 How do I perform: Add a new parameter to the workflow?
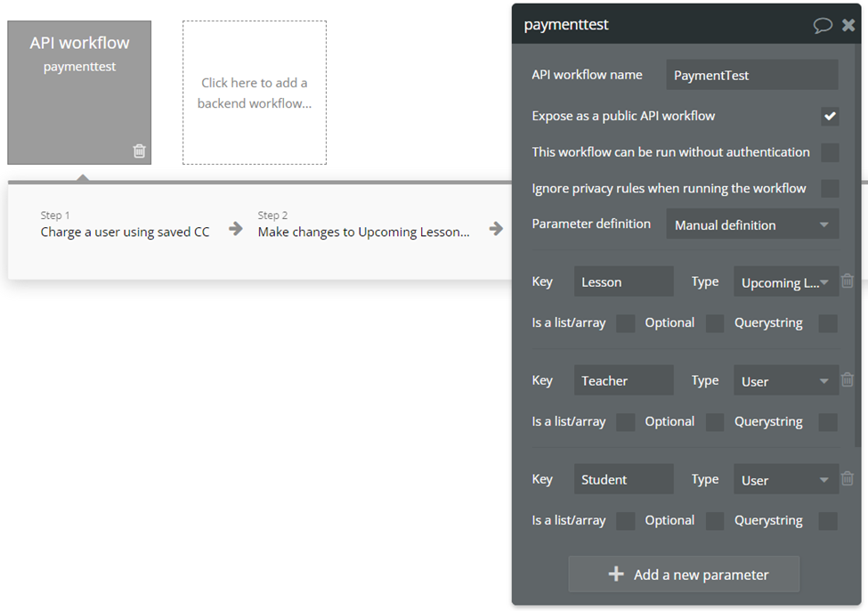(x=684, y=574)
